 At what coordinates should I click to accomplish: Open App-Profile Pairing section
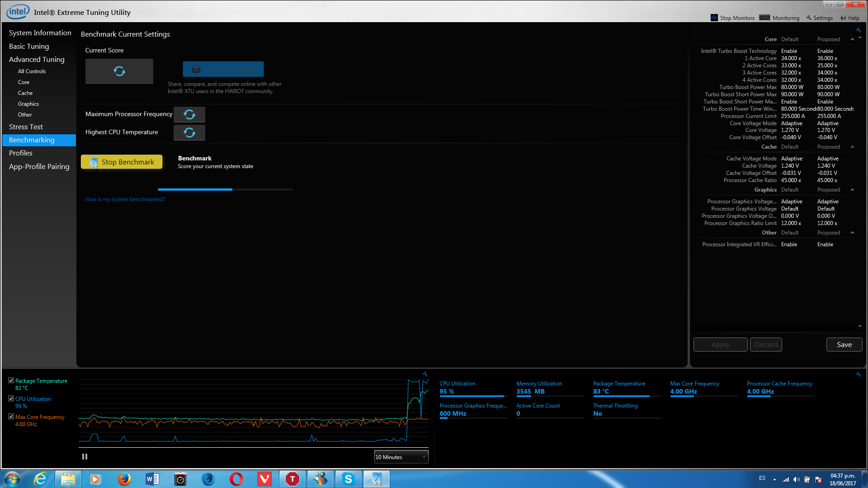[39, 167]
